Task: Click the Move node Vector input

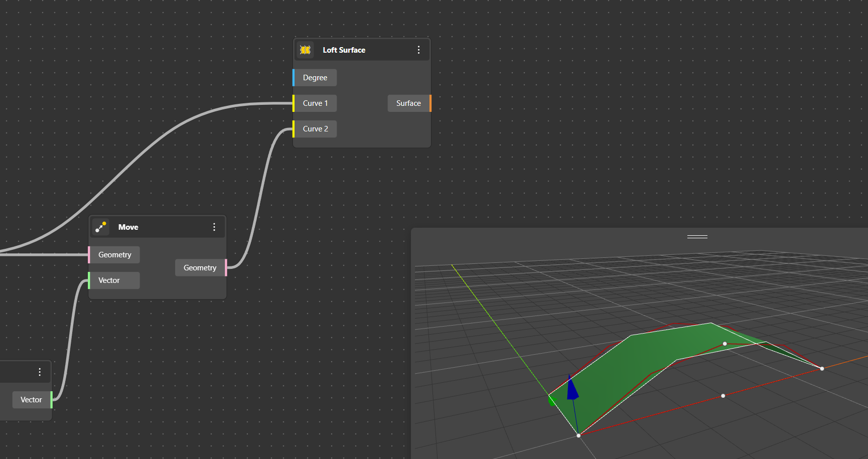Action: click(114, 280)
